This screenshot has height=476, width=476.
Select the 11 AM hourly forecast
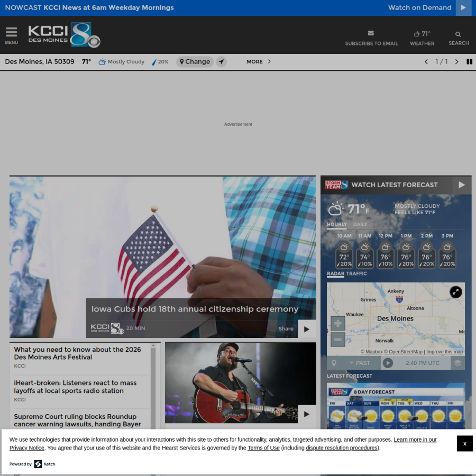click(364, 251)
